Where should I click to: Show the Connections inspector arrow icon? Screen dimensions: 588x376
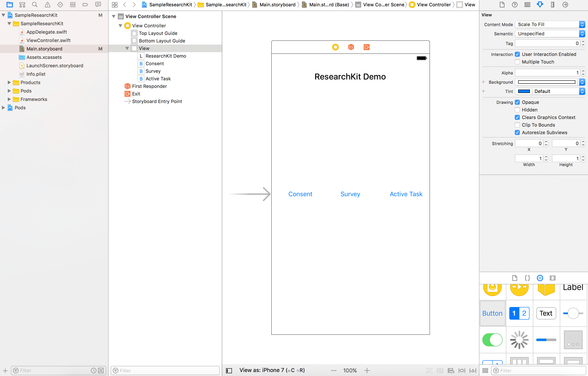[565, 5]
